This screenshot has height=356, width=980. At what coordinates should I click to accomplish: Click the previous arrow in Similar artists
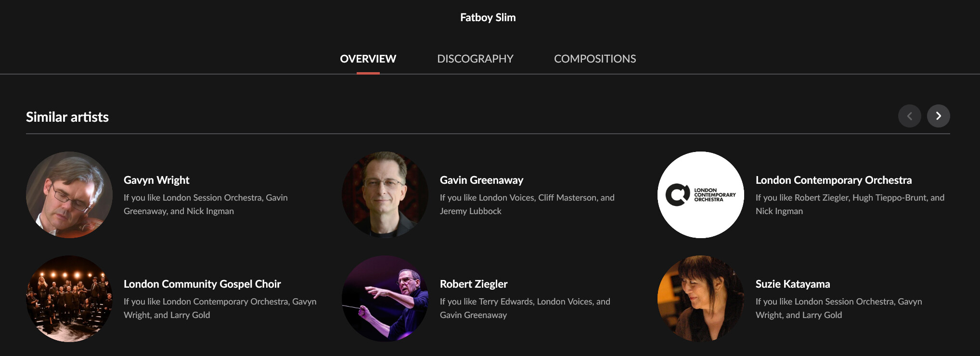coord(909,116)
